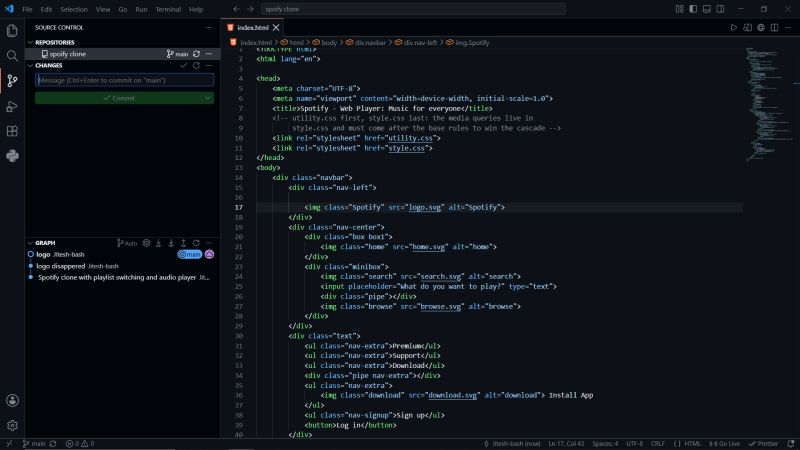Select the index.html editor tab
Image resolution: width=800 pixels, height=450 pixels.
[253, 28]
